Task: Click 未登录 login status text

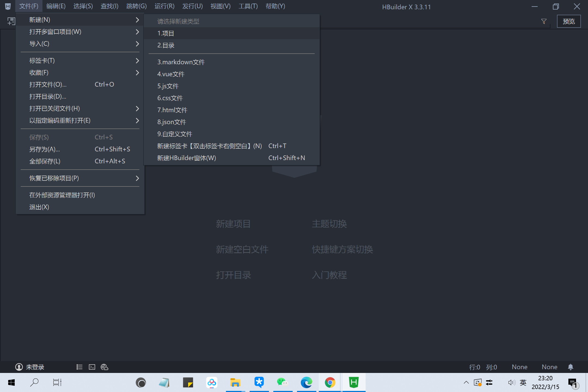Action: 35,367
